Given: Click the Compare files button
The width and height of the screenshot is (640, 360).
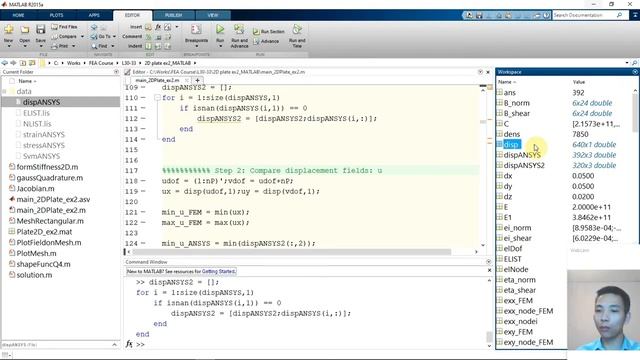Looking at the screenshot, I should click(x=64, y=36).
